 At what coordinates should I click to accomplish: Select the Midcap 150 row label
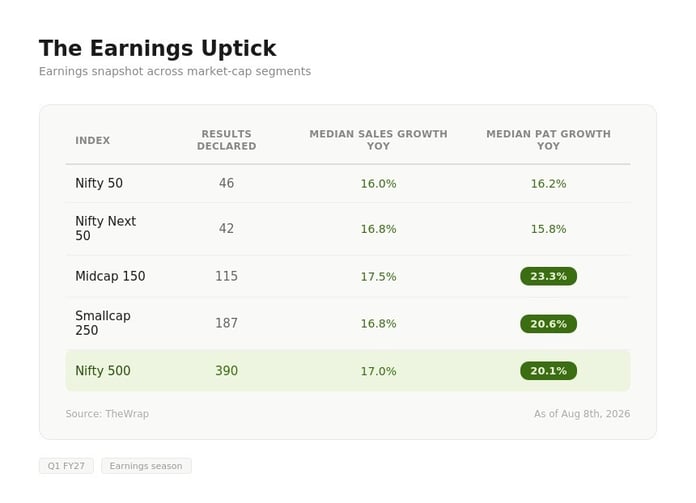(110, 276)
